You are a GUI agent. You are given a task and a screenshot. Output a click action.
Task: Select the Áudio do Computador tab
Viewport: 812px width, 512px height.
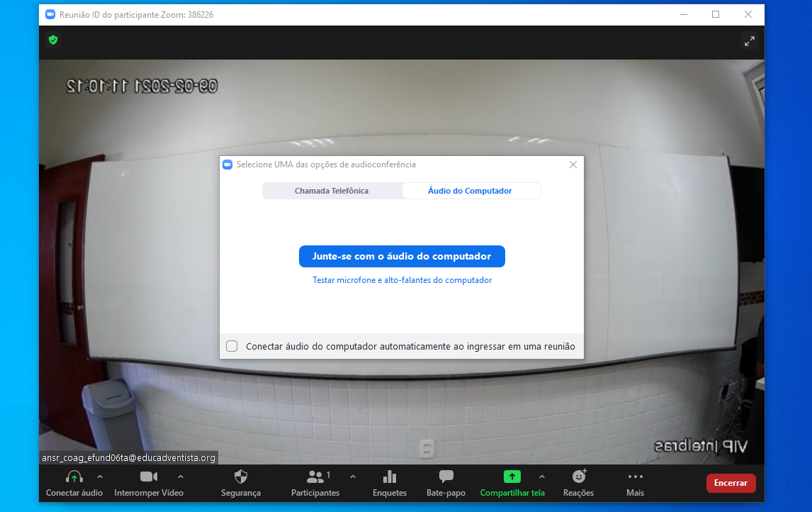(x=470, y=191)
